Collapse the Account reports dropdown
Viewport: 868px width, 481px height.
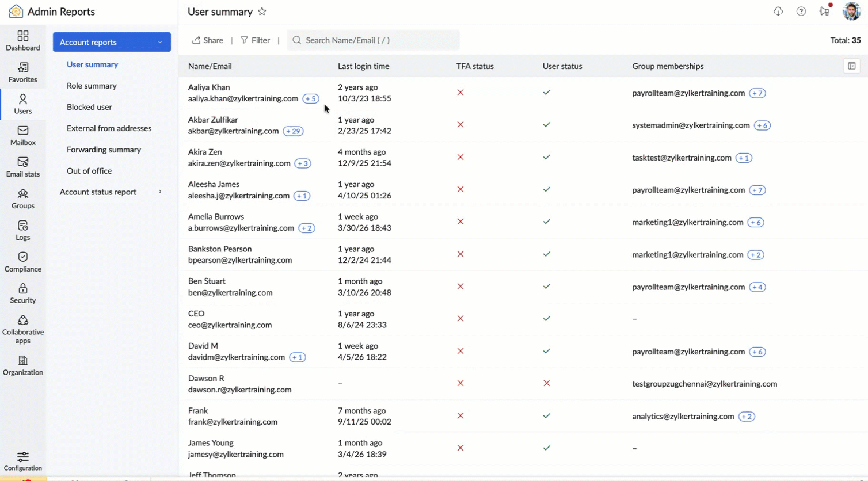[x=160, y=42]
